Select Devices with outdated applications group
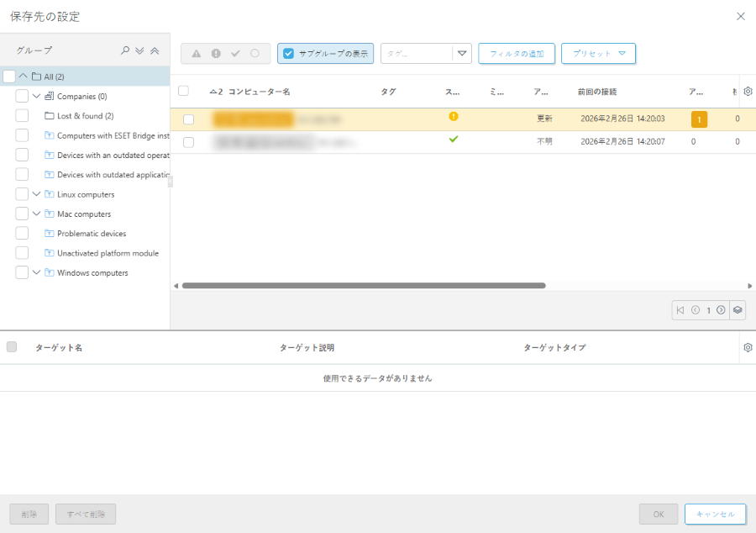 tap(113, 175)
